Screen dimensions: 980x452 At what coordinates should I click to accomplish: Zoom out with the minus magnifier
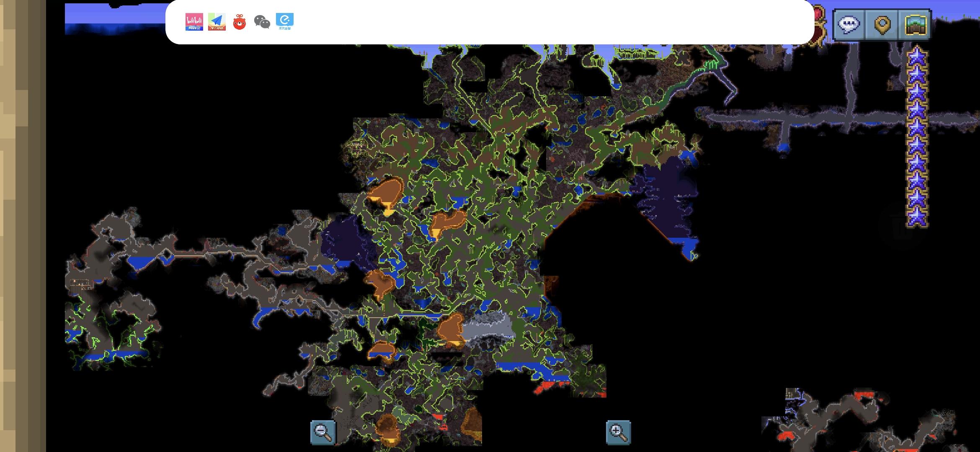pyautogui.click(x=323, y=432)
